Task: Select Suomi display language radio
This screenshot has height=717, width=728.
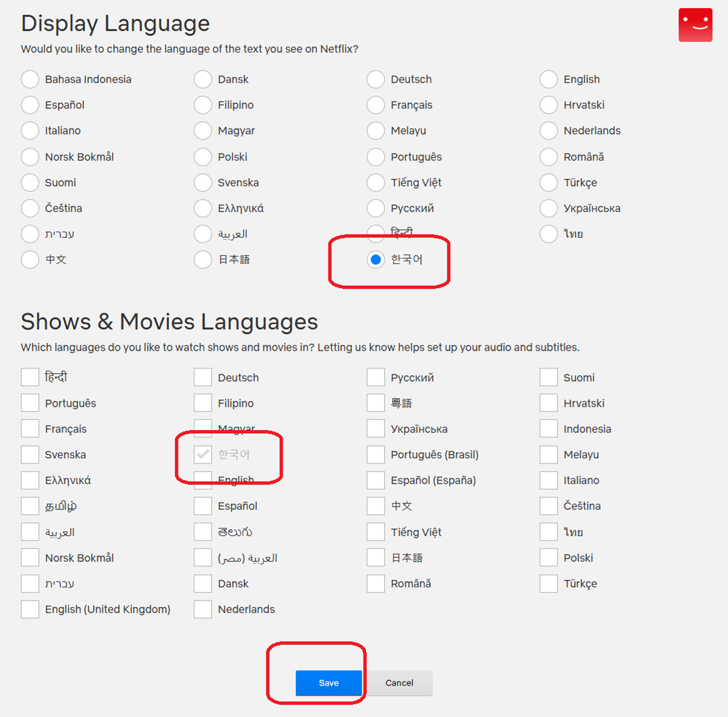Action: [30, 182]
